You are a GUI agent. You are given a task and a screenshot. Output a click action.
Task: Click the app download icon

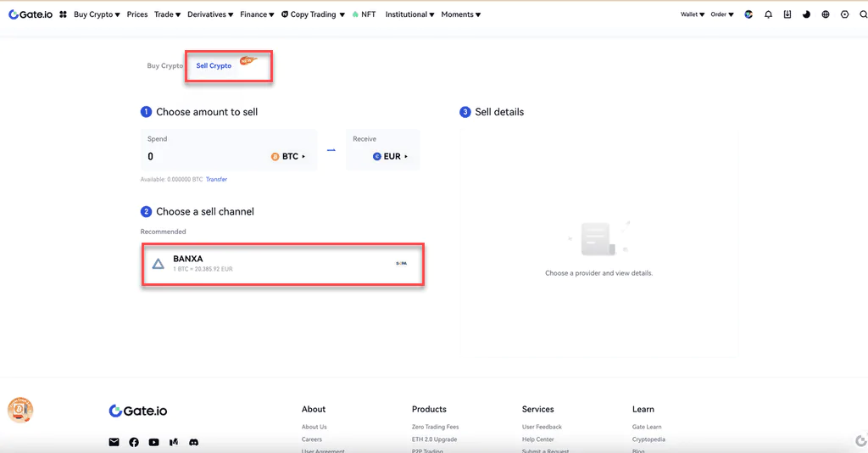pyautogui.click(x=787, y=14)
